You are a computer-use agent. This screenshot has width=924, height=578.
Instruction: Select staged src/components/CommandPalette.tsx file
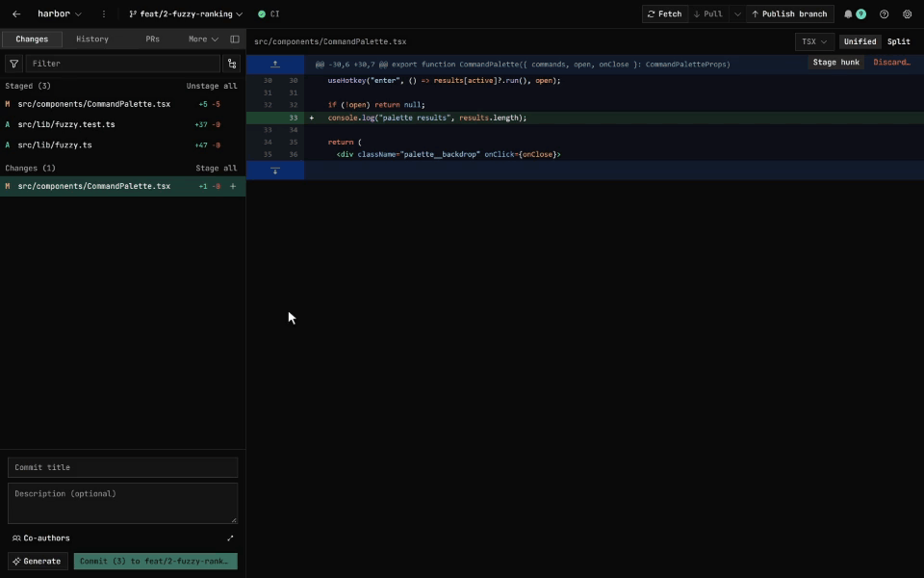pyautogui.click(x=122, y=104)
